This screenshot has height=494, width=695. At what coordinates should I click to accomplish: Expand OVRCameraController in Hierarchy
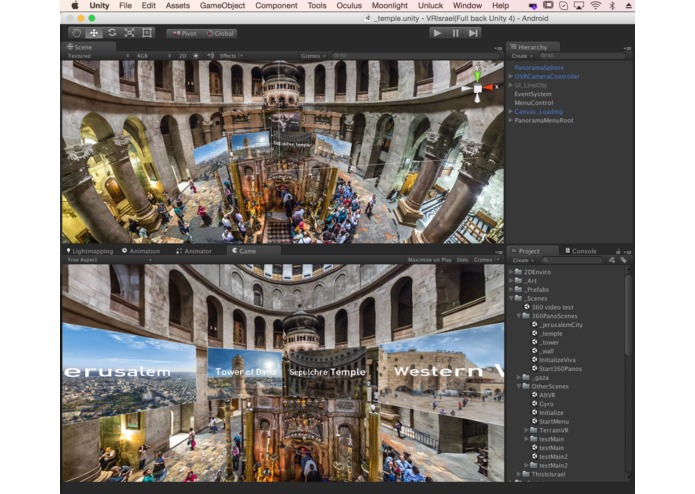pos(511,77)
